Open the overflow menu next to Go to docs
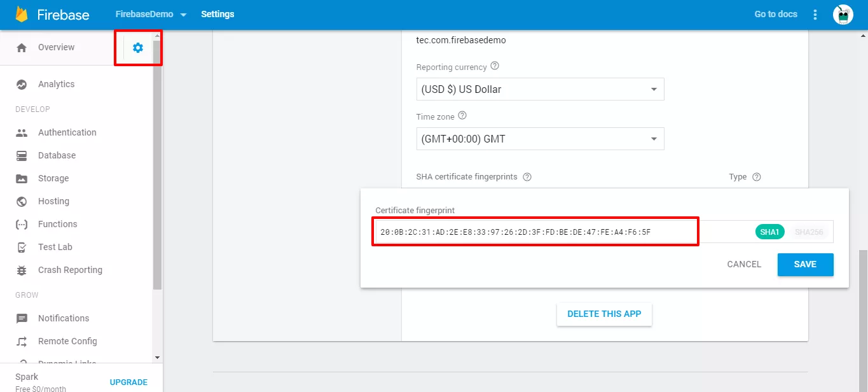This screenshot has height=392, width=868. (815, 14)
